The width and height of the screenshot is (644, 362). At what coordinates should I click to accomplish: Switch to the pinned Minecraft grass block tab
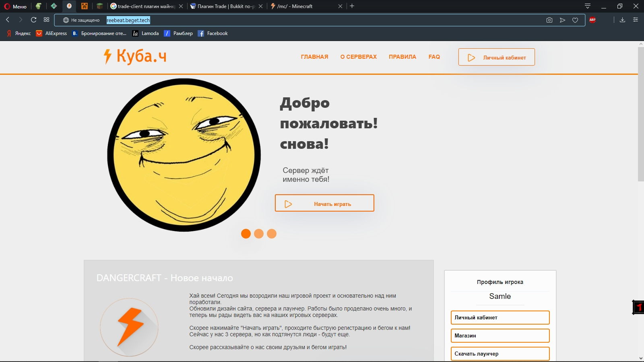[x=99, y=6]
